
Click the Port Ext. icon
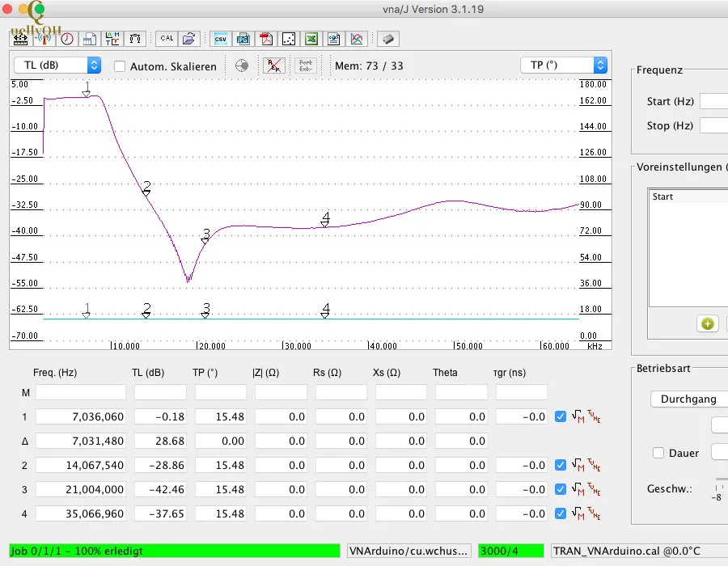[306, 65]
